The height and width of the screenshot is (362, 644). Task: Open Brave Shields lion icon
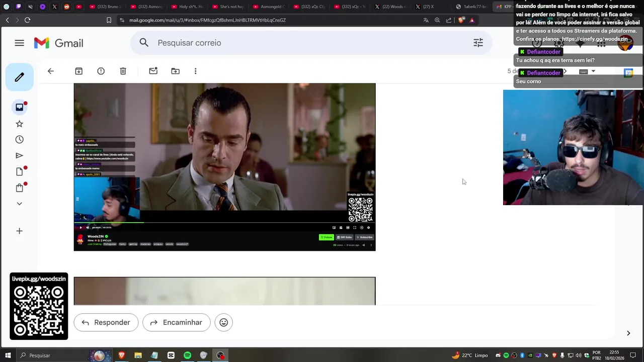pos(461,20)
